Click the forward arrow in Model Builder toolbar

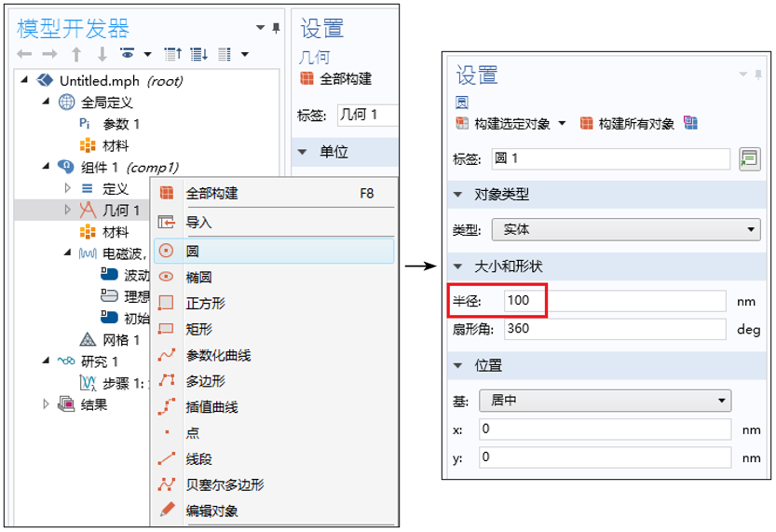coord(49,54)
